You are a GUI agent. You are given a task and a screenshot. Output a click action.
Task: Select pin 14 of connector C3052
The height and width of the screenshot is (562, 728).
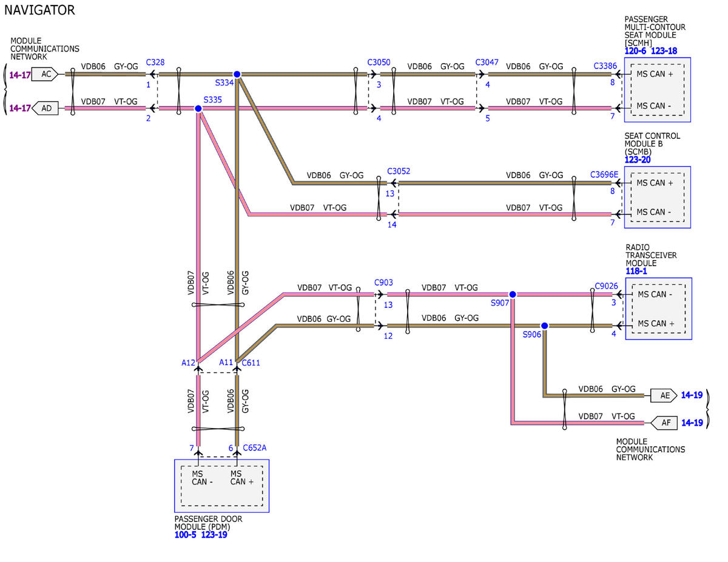click(392, 225)
